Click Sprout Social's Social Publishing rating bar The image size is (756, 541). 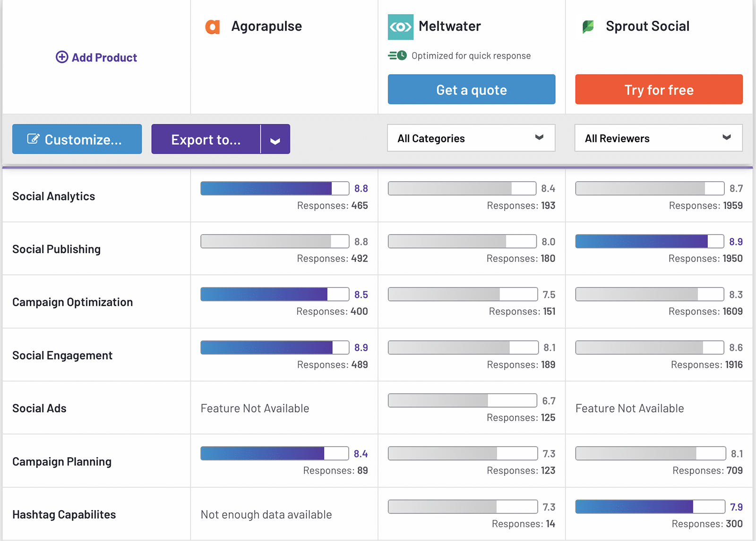click(649, 242)
